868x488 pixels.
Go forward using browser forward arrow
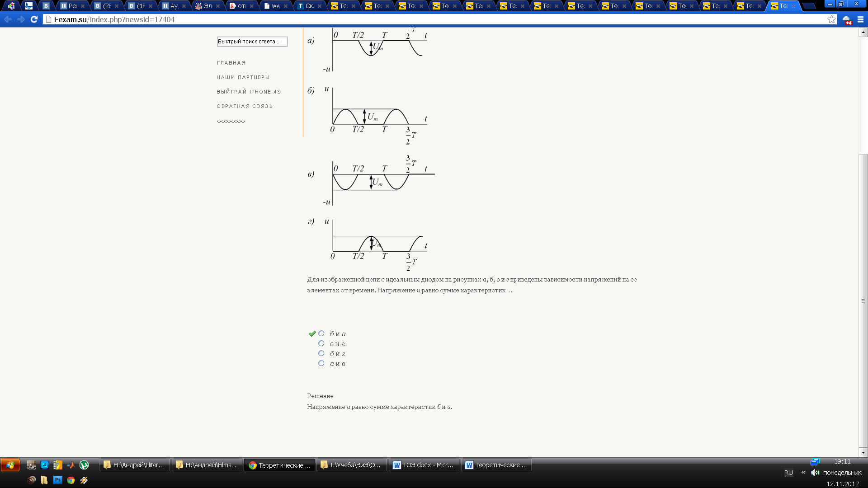21,19
